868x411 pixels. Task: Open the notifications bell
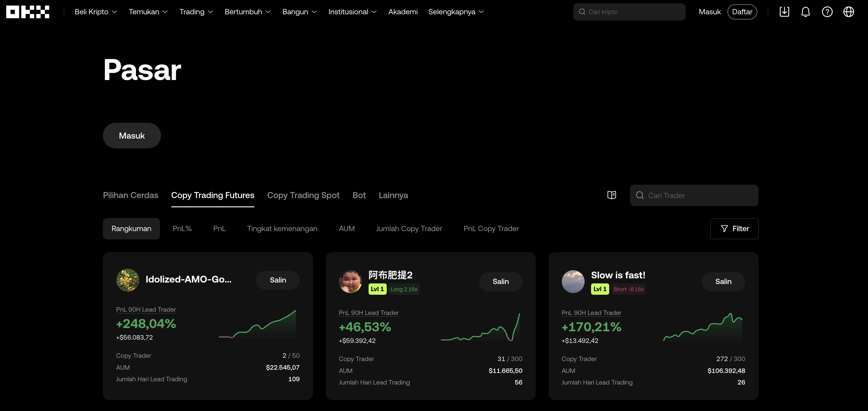[x=806, y=12]
